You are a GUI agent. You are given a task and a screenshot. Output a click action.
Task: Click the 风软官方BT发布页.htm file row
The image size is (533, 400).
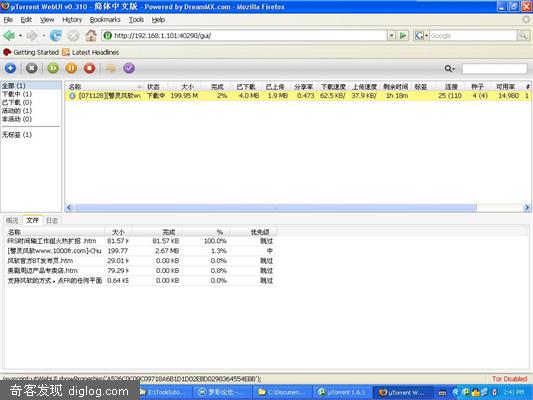[x=141, y=261]
